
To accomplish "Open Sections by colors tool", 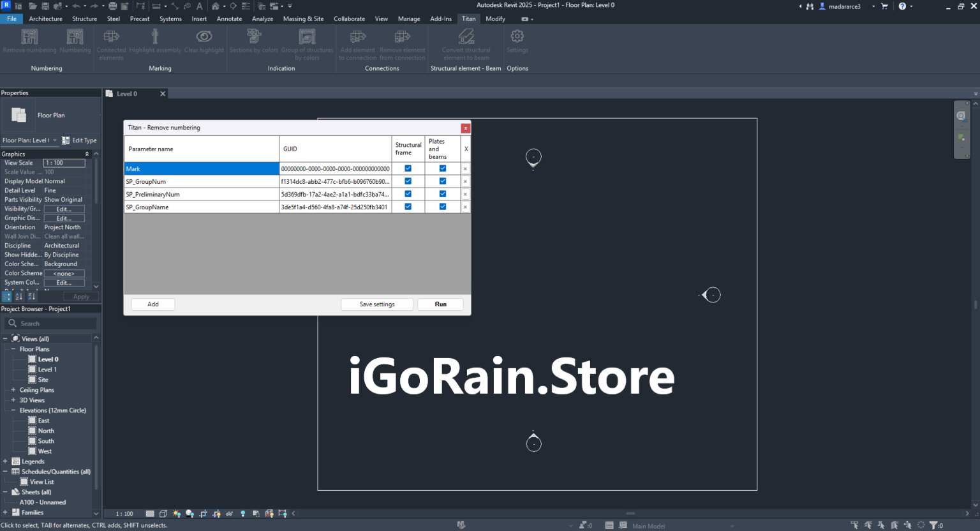I will click(254, 37).
